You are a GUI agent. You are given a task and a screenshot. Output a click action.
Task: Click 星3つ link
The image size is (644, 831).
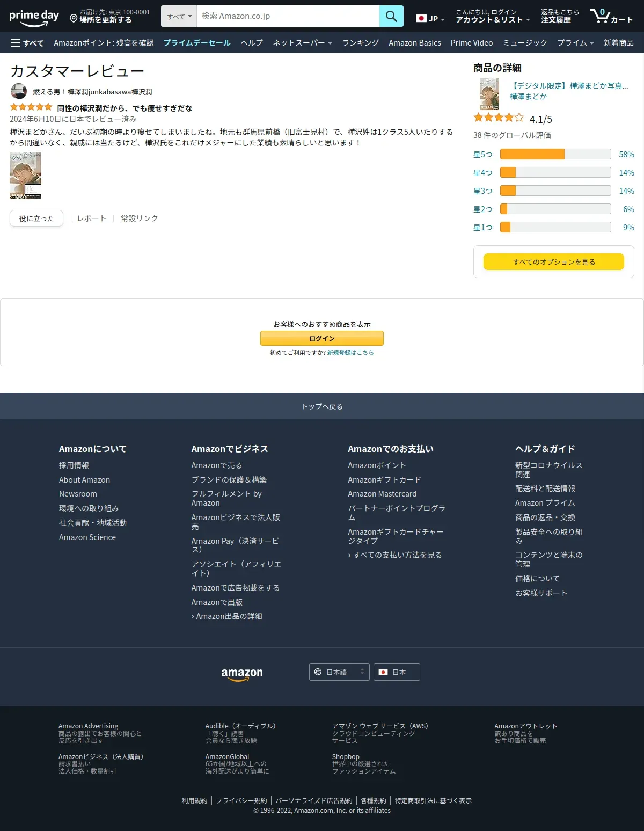pyautogui.click(x=483, y=191)
